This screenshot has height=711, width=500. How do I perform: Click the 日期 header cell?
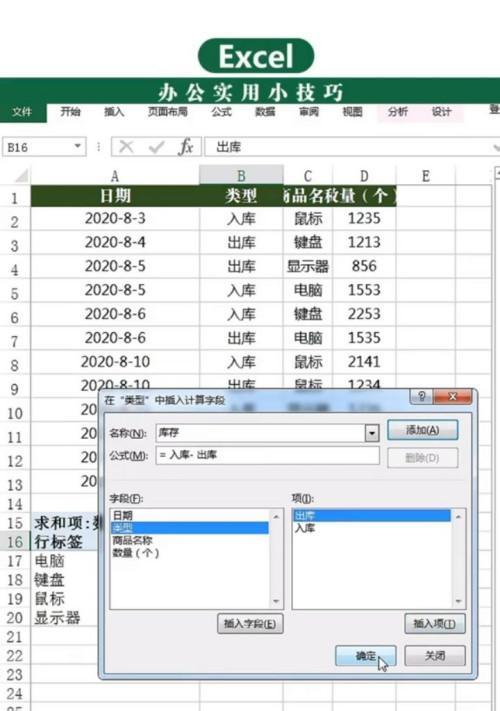tap(115, 196)
